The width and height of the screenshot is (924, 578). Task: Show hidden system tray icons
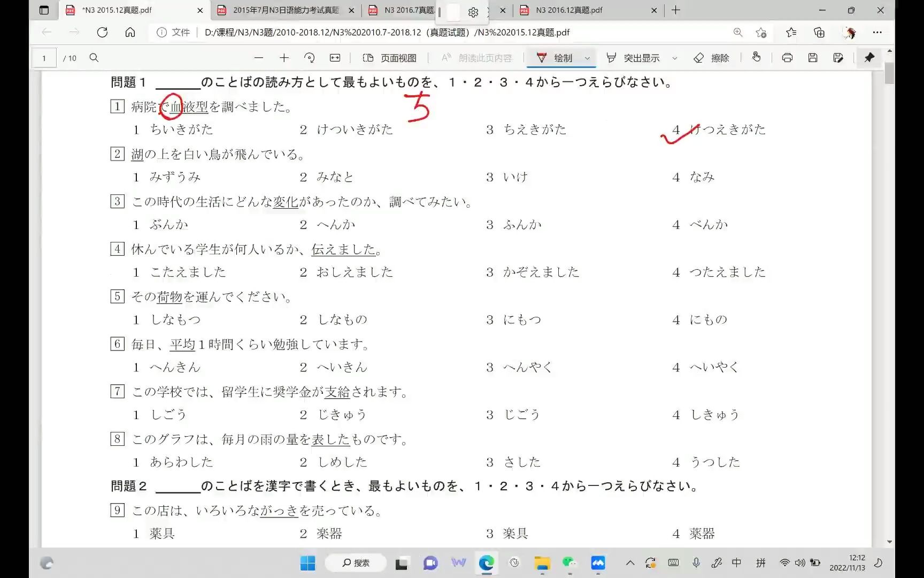point(630,563)
